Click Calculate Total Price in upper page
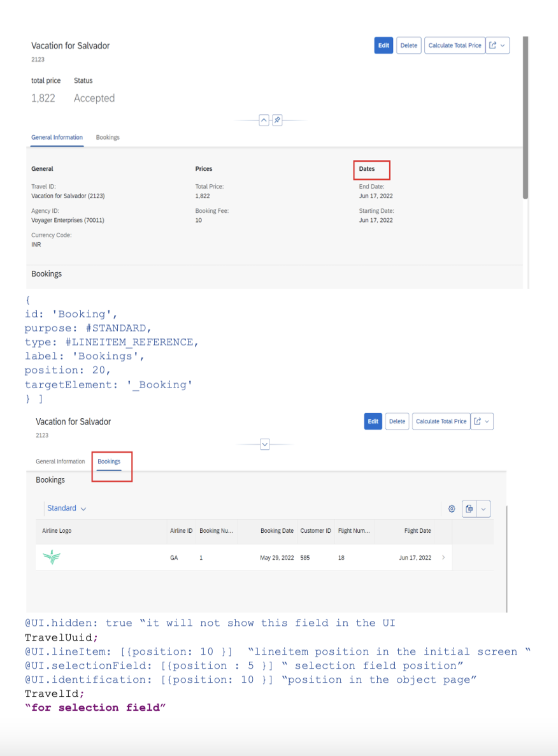This screenshot has height=756, width=558. [x=454, y=45]
